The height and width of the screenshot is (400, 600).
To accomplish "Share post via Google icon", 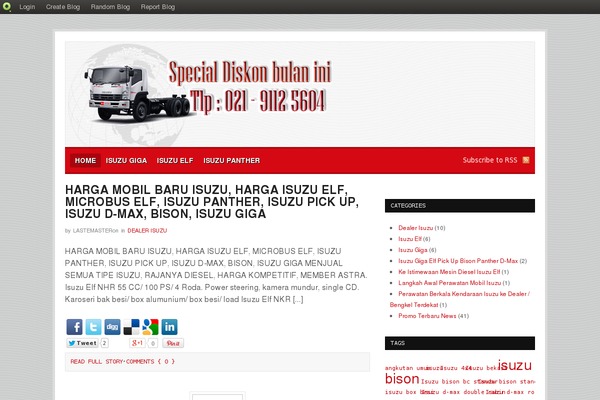I will tap(150, 327).
